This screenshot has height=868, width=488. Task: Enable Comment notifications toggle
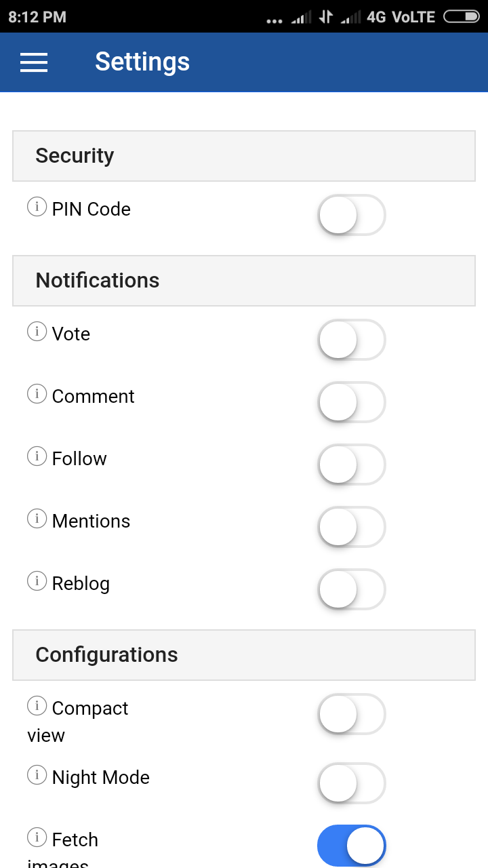[x=351, y=402]
